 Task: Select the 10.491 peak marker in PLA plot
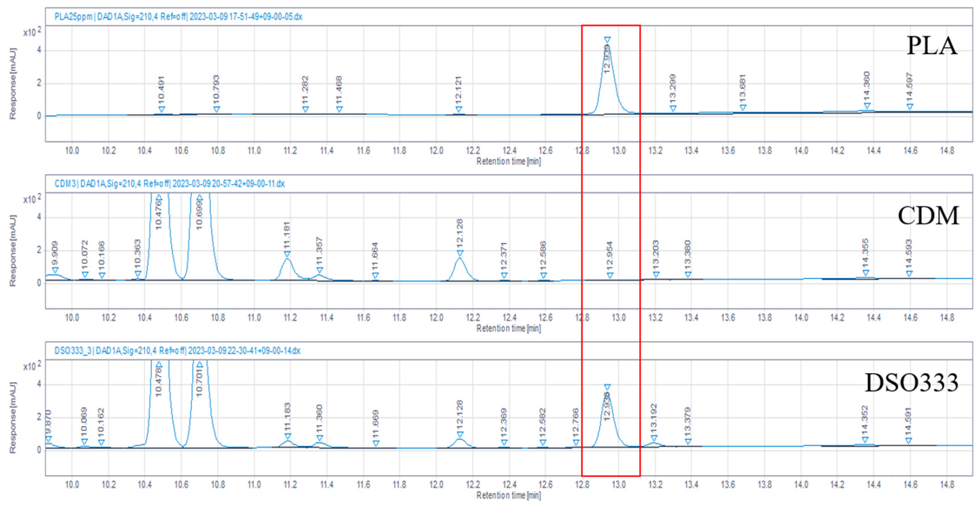[x=162, y=109]
